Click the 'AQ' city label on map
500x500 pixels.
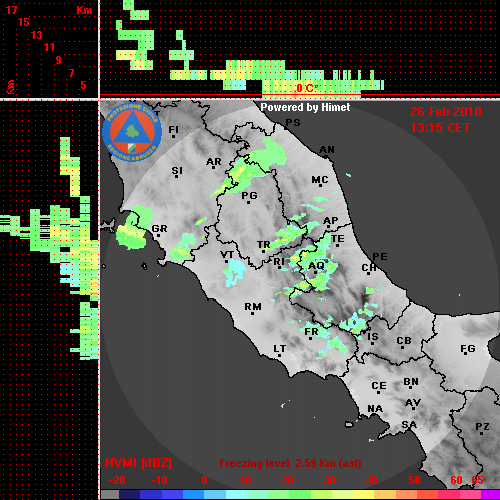click(x=316, y=266)
